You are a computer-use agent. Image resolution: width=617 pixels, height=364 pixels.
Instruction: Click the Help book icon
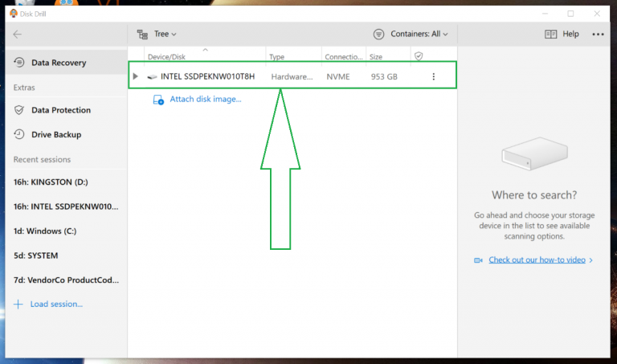coord(550,35)
